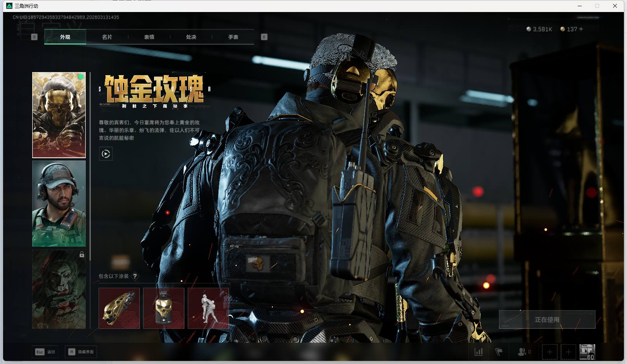Click the 包含以下涂装 label

114,276
